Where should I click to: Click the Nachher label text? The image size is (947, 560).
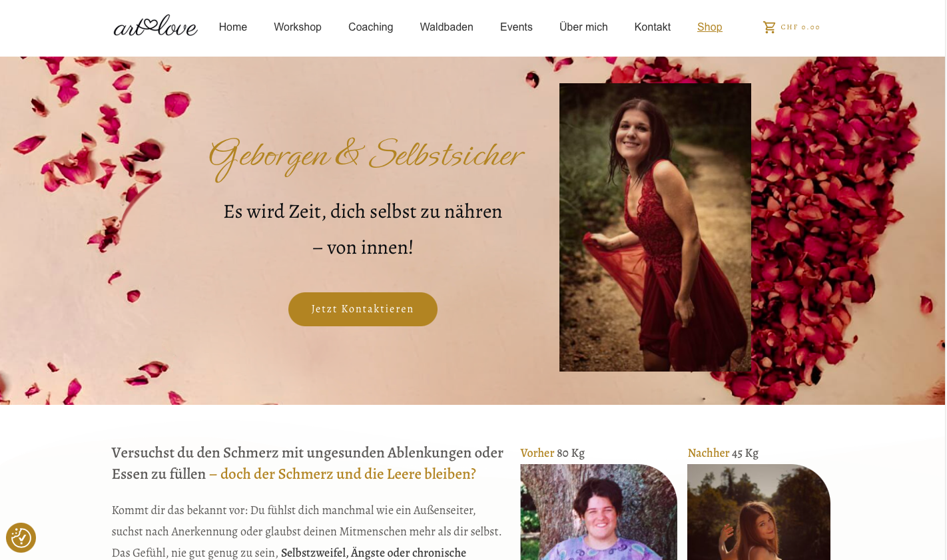709,453
